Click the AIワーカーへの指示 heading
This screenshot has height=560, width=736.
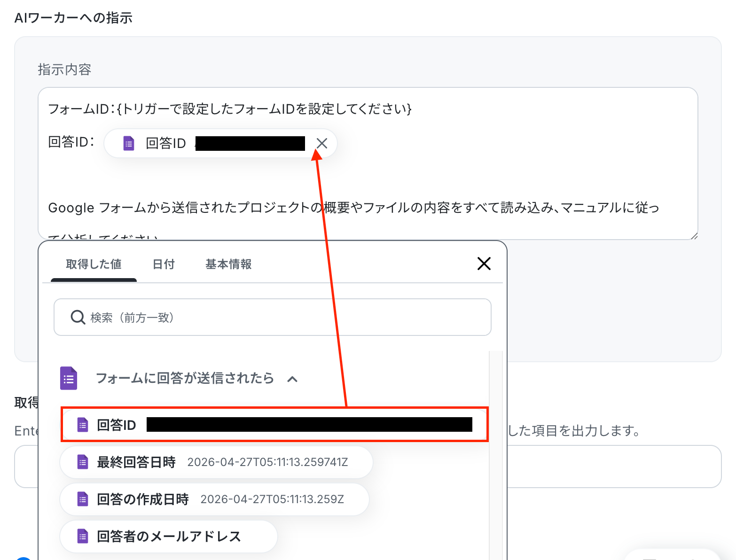pos(73,18)
